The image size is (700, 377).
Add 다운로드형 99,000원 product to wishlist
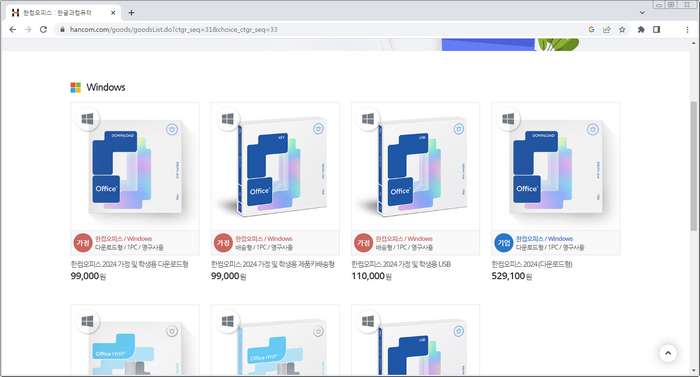coord(172,130)
